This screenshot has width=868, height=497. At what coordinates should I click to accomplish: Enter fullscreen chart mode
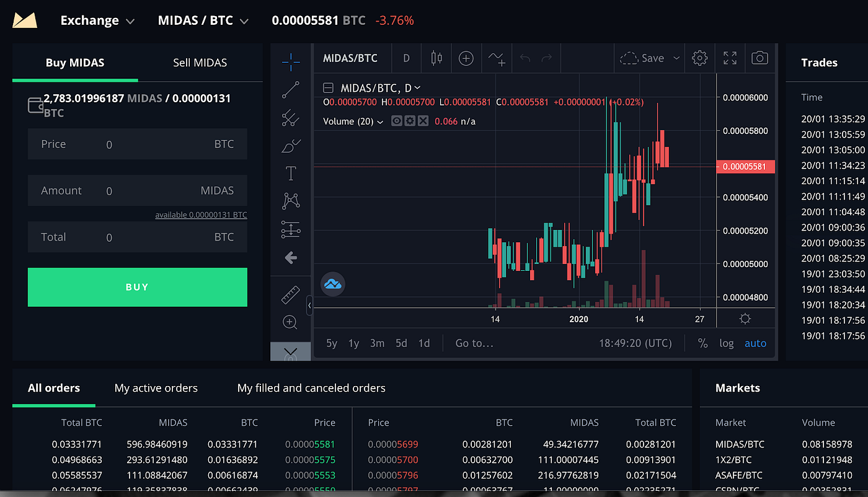730,58
